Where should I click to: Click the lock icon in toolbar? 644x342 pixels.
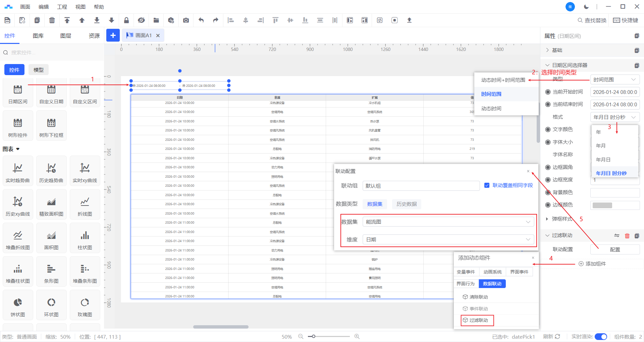[x=126, y=20]
